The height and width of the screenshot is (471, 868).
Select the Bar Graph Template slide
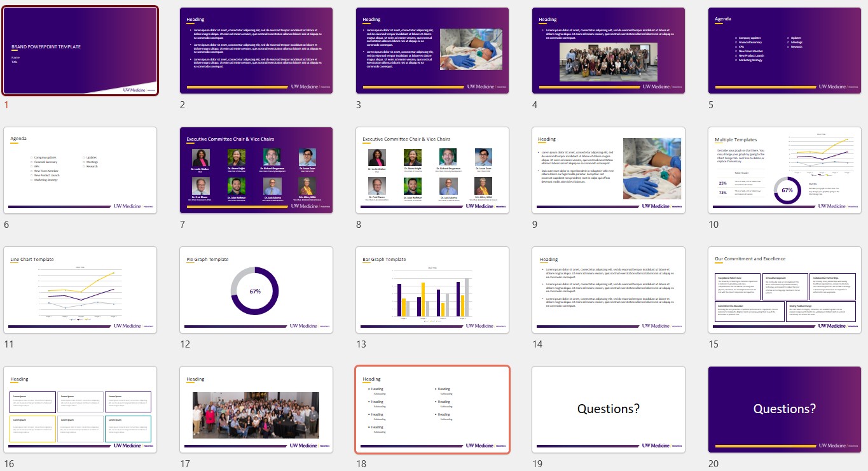click(x=432, y=289)
